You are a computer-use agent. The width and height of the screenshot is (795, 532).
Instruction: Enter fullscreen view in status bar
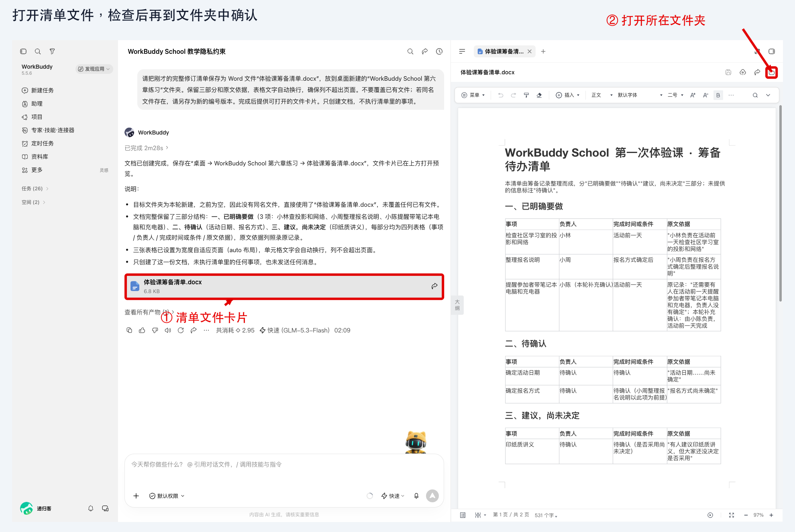732,515
